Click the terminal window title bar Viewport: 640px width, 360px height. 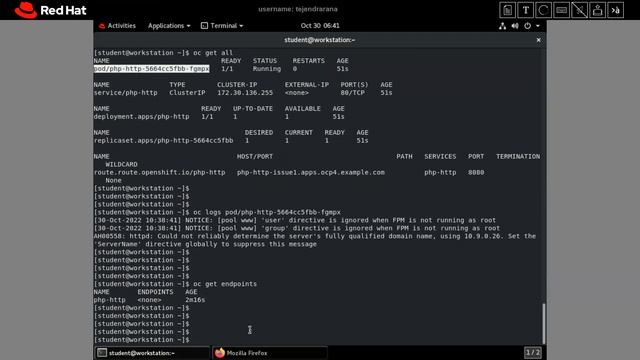point(320,40)
